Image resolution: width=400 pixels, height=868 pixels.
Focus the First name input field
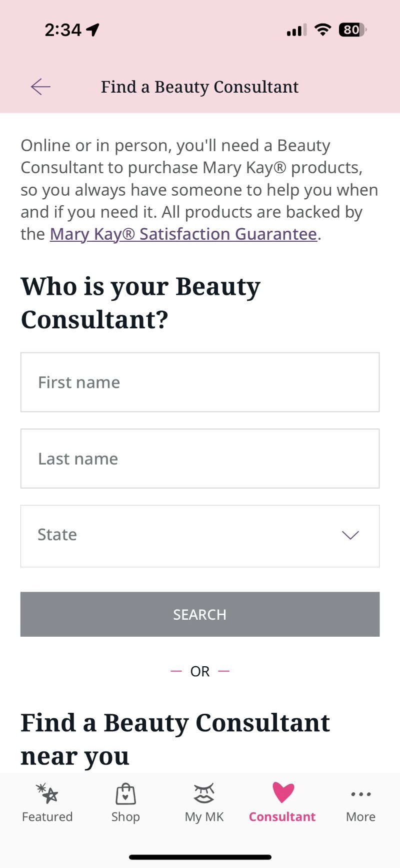point(200,382)
